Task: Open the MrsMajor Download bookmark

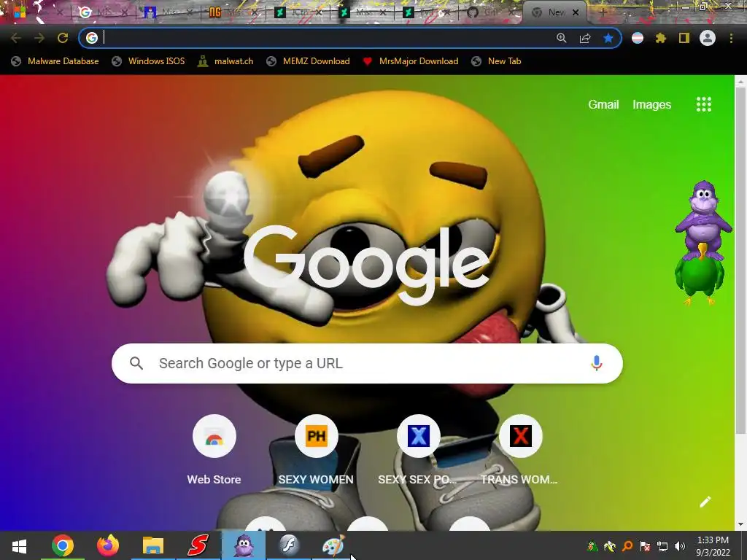Action: pos(411,61)
